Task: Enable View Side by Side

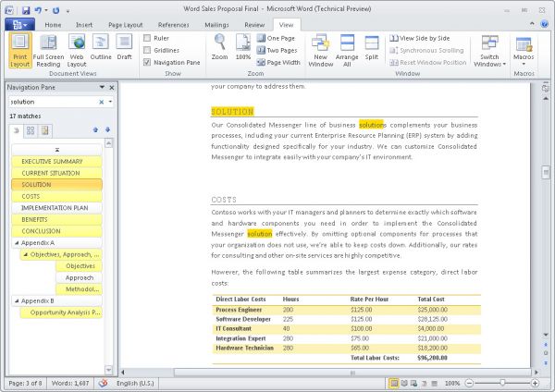Action: tap(420, 38)
